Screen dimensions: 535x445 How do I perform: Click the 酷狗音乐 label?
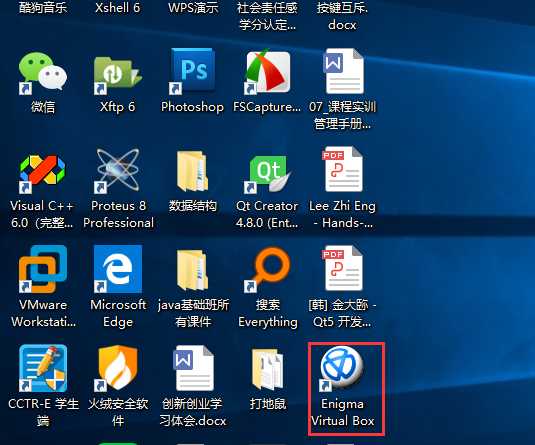click(x=43, y=8)
